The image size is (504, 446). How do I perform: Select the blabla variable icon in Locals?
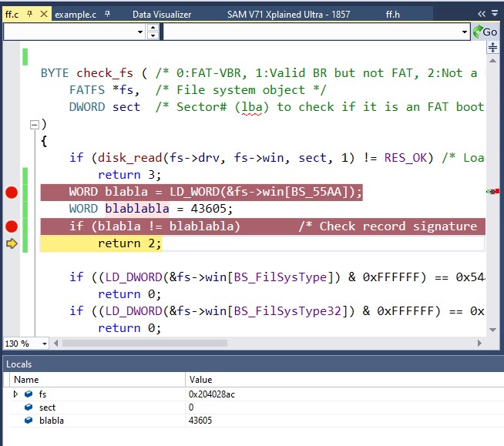pyautogui.click(x=29, y=421)
